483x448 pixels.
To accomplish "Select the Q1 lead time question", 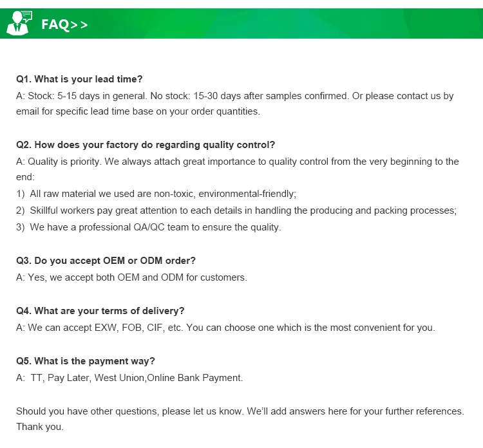I will pyautogui.click(x=79, y=79).
